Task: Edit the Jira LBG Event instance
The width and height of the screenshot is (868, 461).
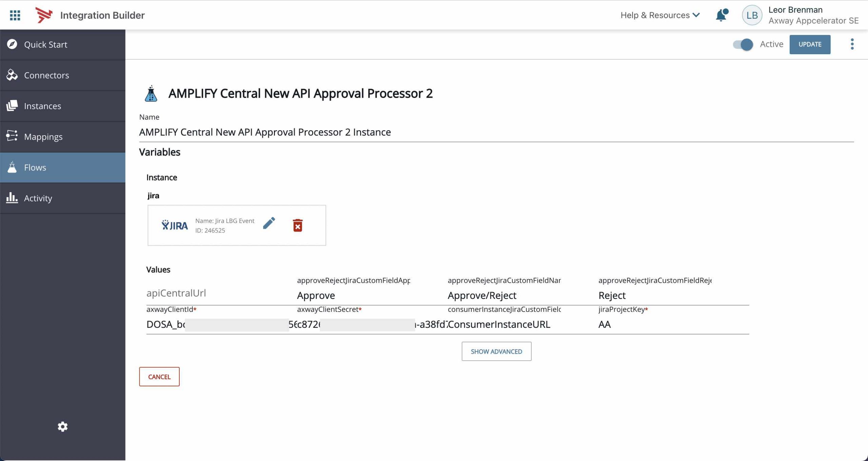Action: click(x=269, y=223)
